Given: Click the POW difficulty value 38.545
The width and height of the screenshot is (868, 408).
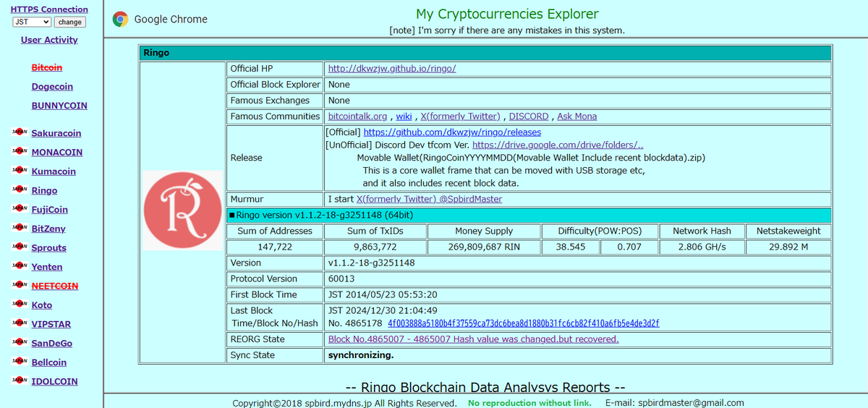Looking at the screenshot, I should 571,247.
